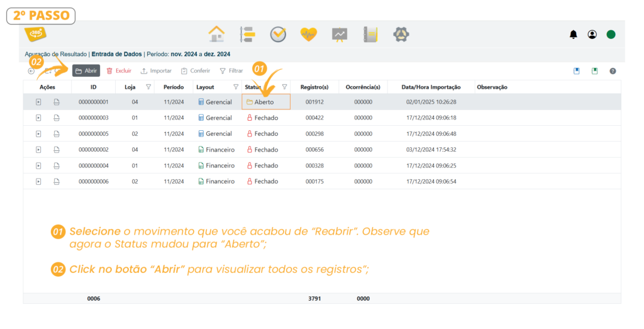
Task: Click the document action icon for ID 0000000002
Action: 57,150
